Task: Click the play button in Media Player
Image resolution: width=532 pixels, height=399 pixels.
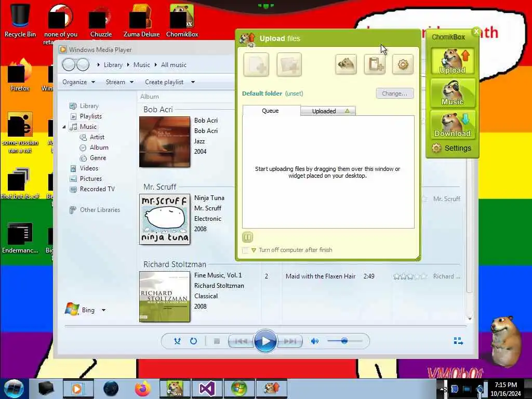Action: [x=265, y=341]
